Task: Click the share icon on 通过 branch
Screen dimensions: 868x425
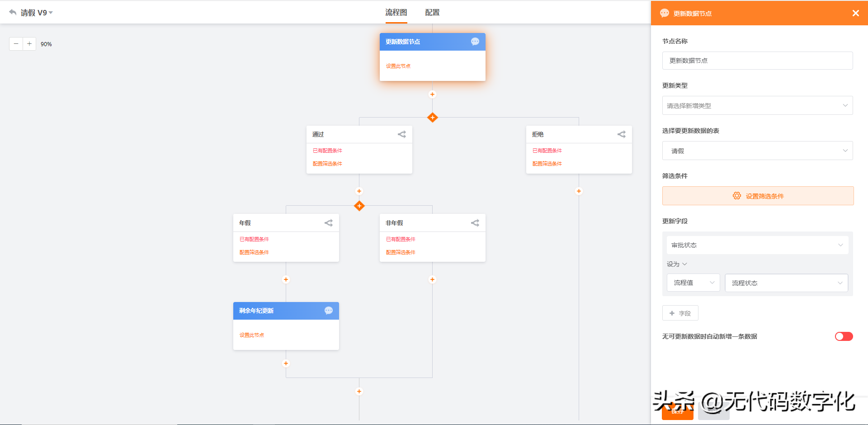Action: pos(401,134)
